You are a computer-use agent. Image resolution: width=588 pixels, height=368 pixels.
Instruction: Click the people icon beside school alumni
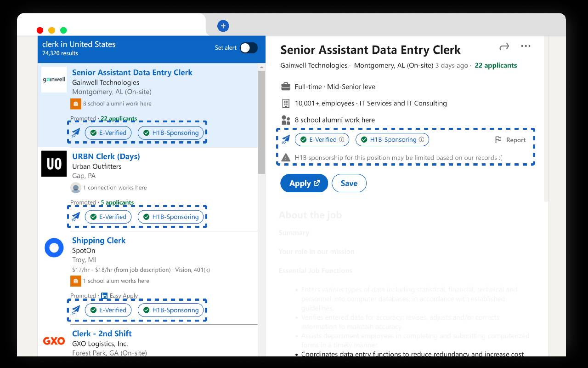click(286, 120)
